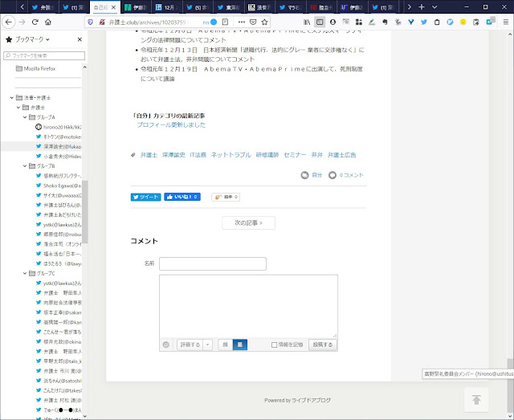This screenshot has width=514, height=420.
Task: Switch to the マラ石 Twitter tab
Action: [x=291, y=7]
